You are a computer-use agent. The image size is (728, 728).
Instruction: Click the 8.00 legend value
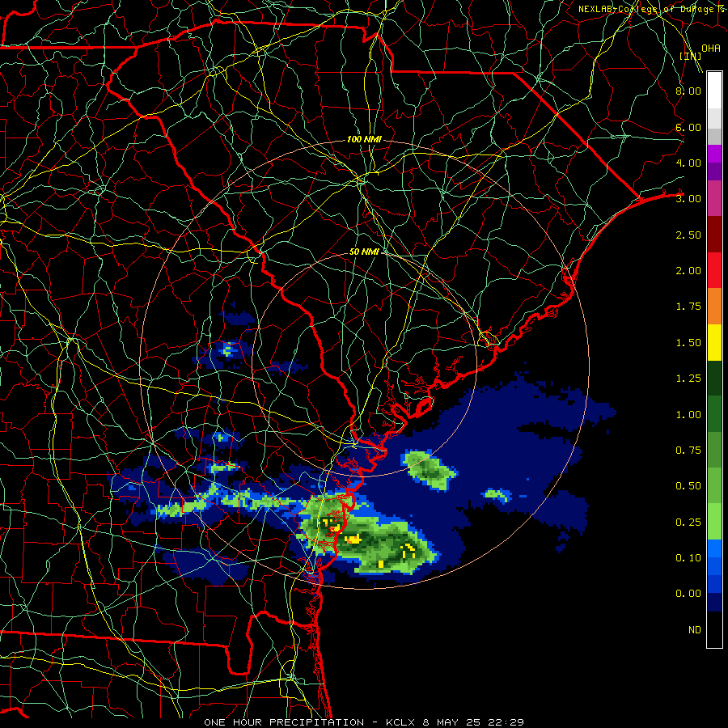tap(688, 91)
